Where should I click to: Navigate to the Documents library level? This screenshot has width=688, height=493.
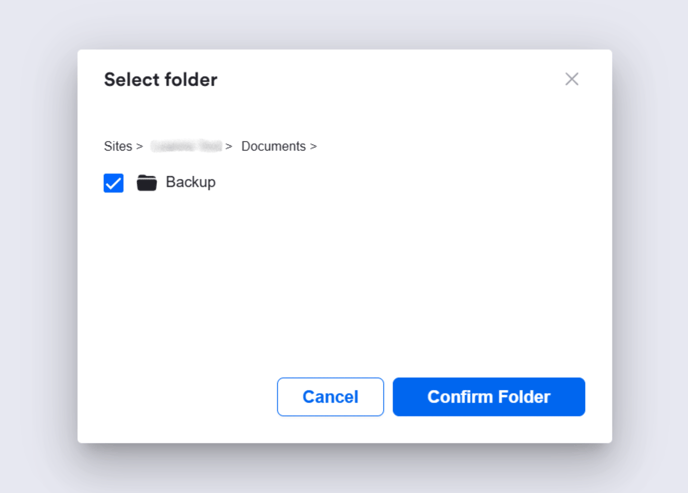[273, 146]
